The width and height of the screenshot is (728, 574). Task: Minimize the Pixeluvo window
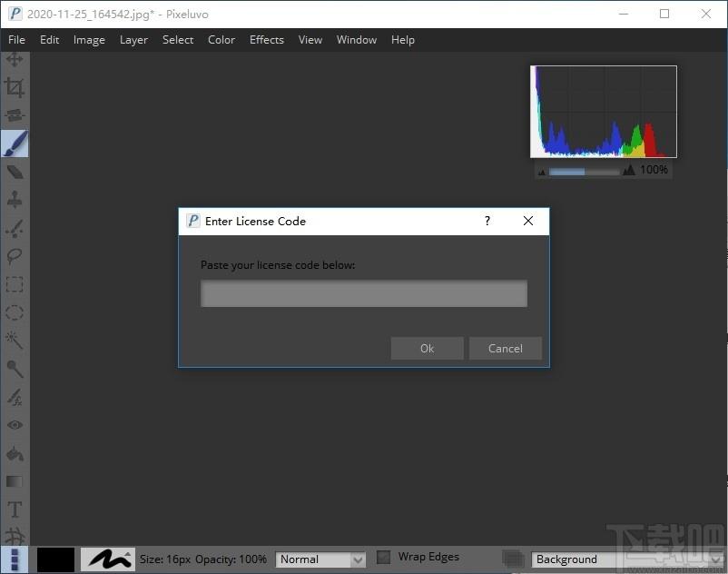(x=624, y=14)
